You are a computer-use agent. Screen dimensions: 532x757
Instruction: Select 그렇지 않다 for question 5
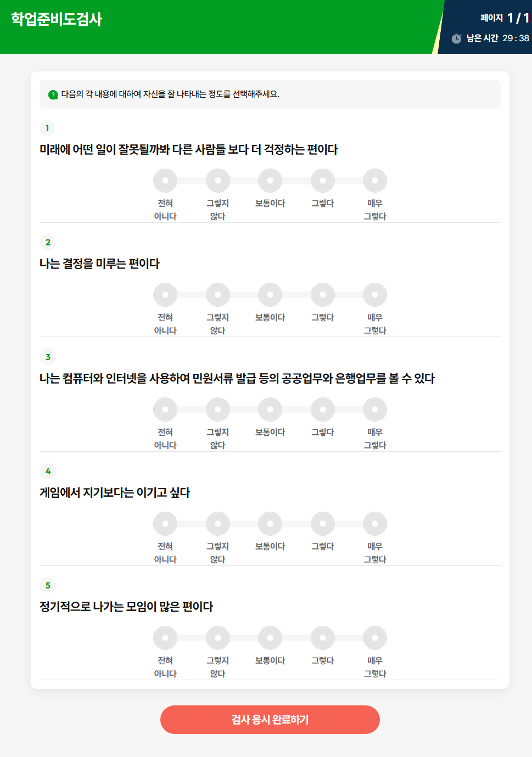[x=218, y=638]
